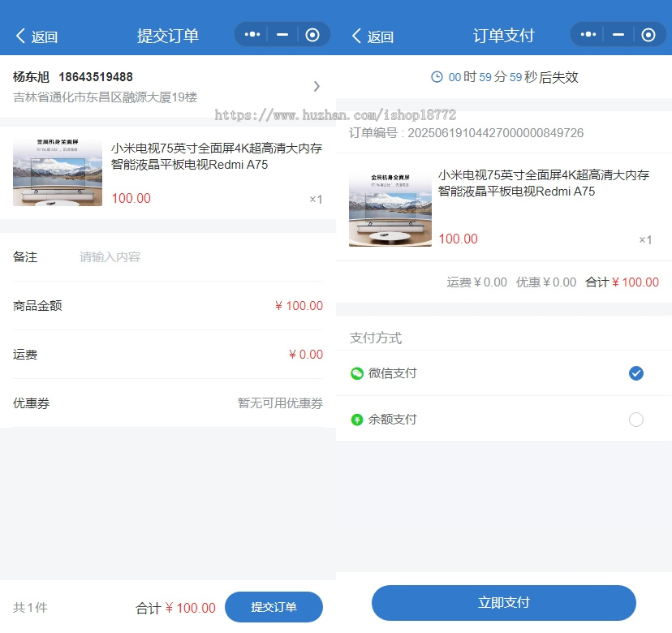The height and width of the screenshot is (633, 672).
Task: Click the 运费 ¥0.00 value on 提交订单 page
Action: pos(306,355)
